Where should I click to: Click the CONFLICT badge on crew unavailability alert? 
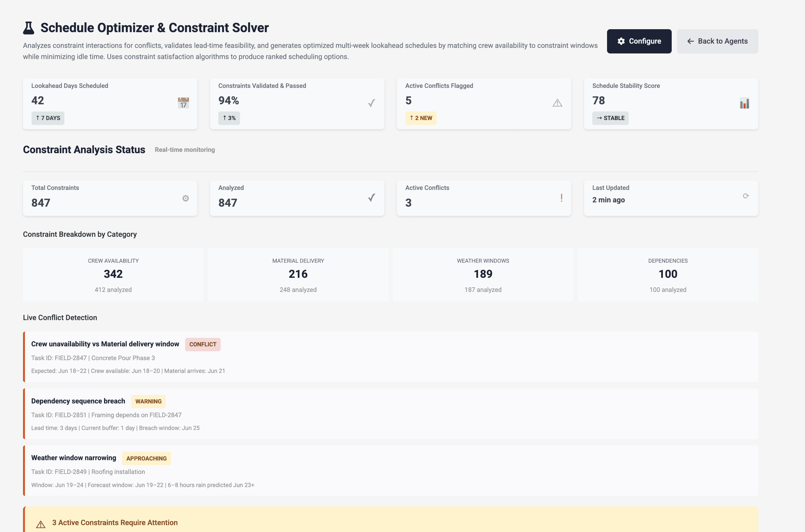pos(203,344)
